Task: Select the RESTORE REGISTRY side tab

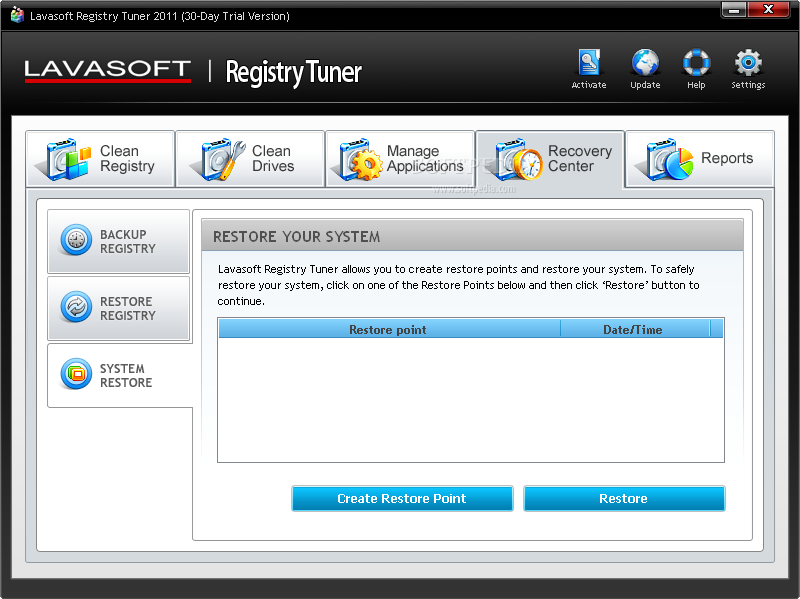Action: pos(118,308)
